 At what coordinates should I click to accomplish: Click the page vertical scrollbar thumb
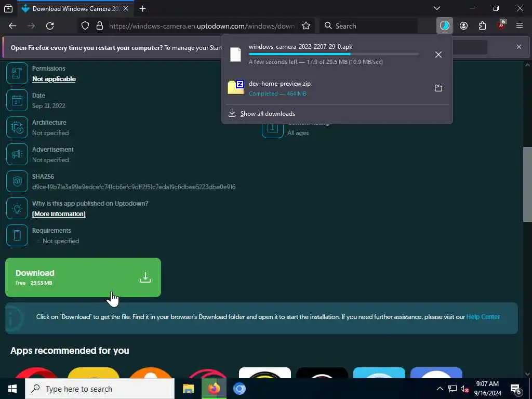coord(527,184)
